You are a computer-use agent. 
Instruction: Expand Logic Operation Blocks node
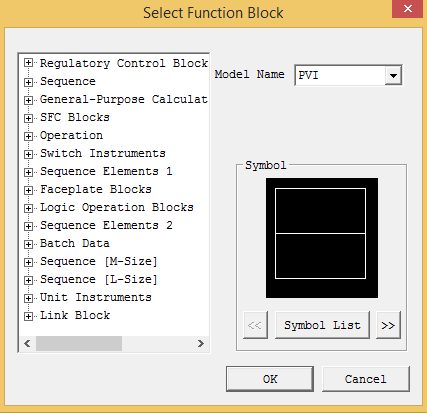pyautogui.click(x=28, y=208)
